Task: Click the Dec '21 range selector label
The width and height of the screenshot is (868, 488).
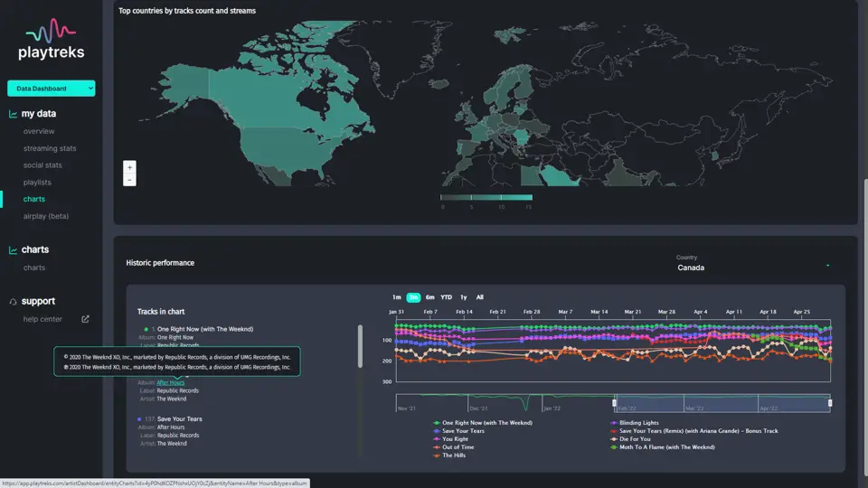Action: 478,408
